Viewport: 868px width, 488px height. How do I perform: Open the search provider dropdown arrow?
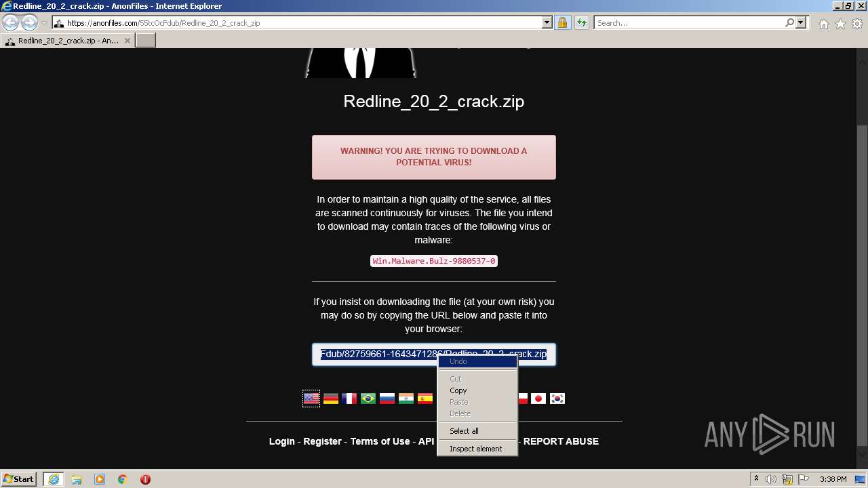801,23
